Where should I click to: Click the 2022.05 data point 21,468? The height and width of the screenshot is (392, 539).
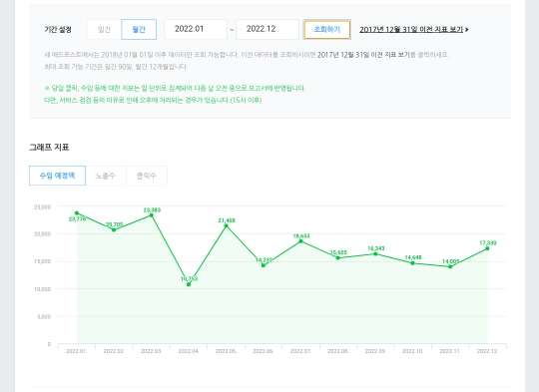click(x=226, y=225)
